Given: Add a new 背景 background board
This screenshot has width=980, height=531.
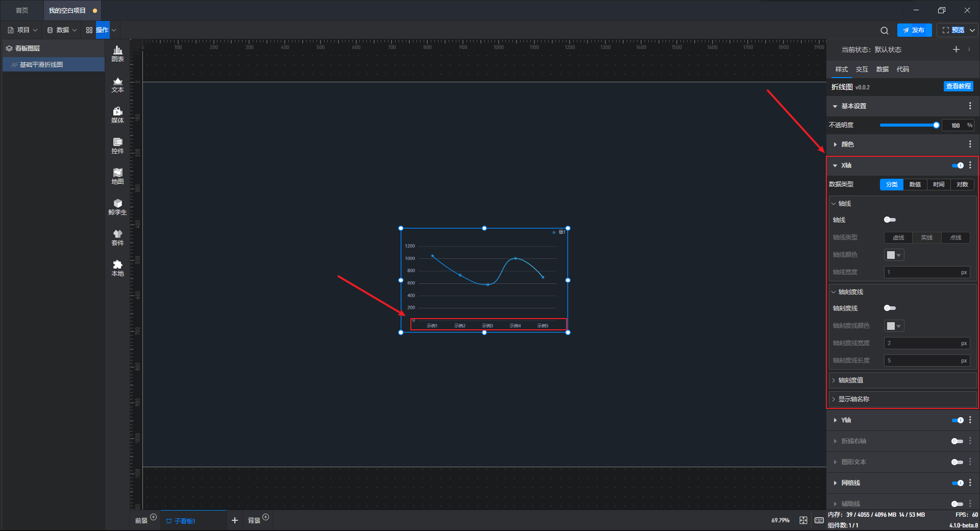Looking at the screenshot, I should pyautogui.click(x=265, y=517).
